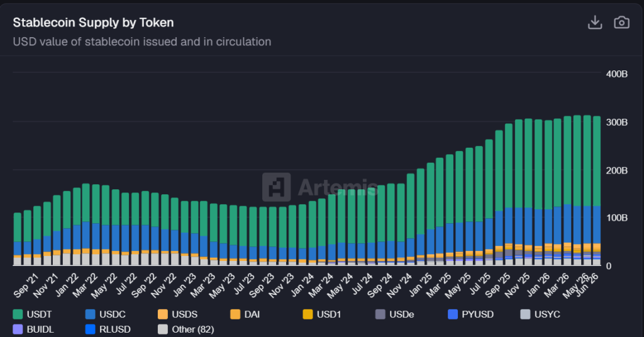Viewport: 644px width, 337px height.
Task: Click the USD1 legend swatch
Action: coord(308,314)
